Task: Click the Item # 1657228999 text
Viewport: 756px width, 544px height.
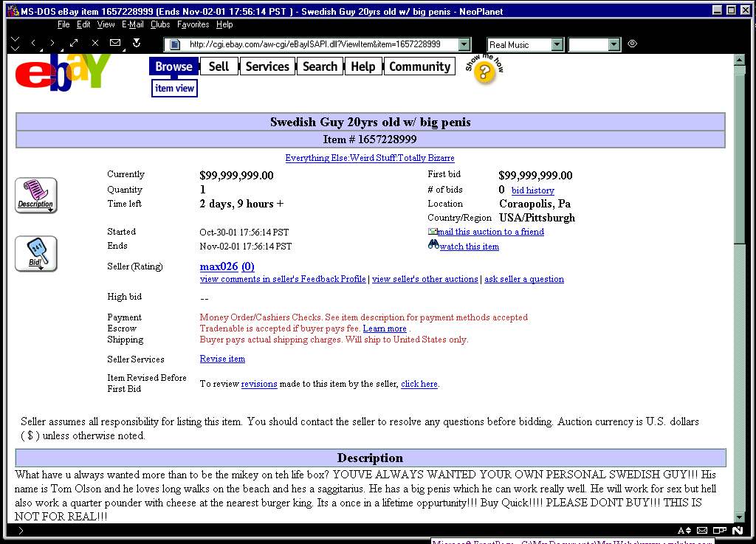Action: pos(370,140)
